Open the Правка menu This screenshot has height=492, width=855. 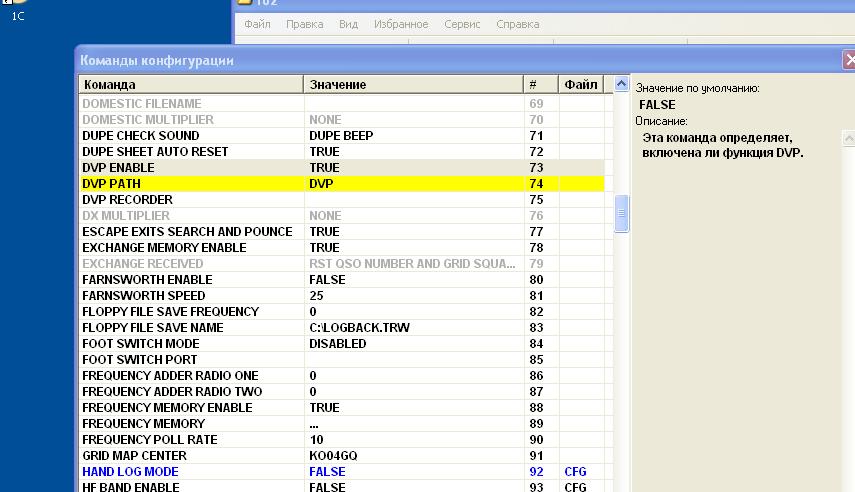pyautogui.click(x=304, y=24)
